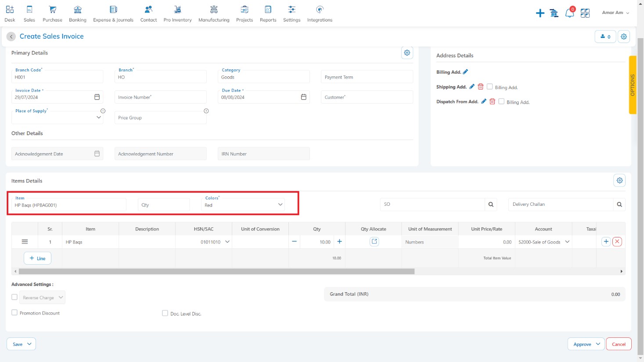The height and width of the screenshot is (362, 644).
Task: Open the Sales menu
Action: 29,14
